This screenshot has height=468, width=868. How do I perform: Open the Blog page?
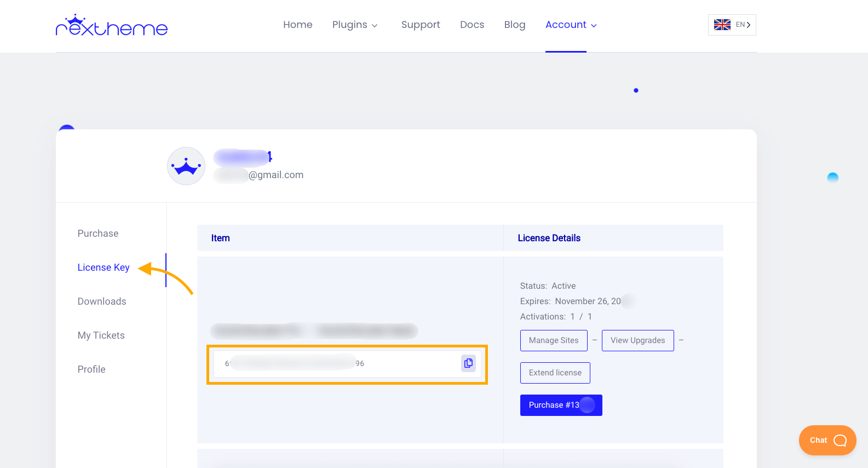(515, 25)
